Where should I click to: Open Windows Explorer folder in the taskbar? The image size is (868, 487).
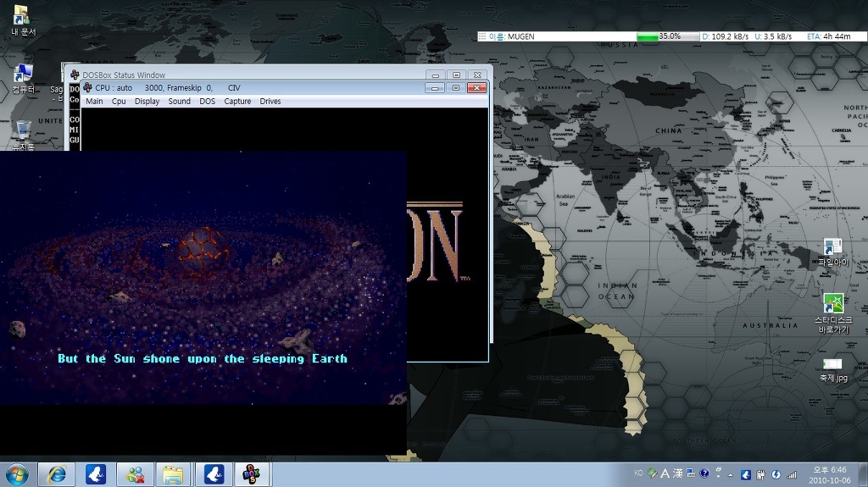[x=173, y=474]
